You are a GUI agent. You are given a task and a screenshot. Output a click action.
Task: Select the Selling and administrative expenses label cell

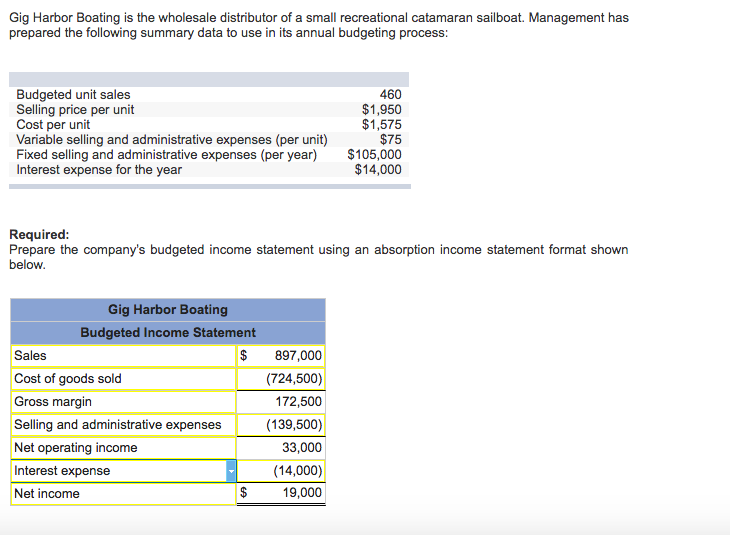pyautogui.click(x=123, y=425)
